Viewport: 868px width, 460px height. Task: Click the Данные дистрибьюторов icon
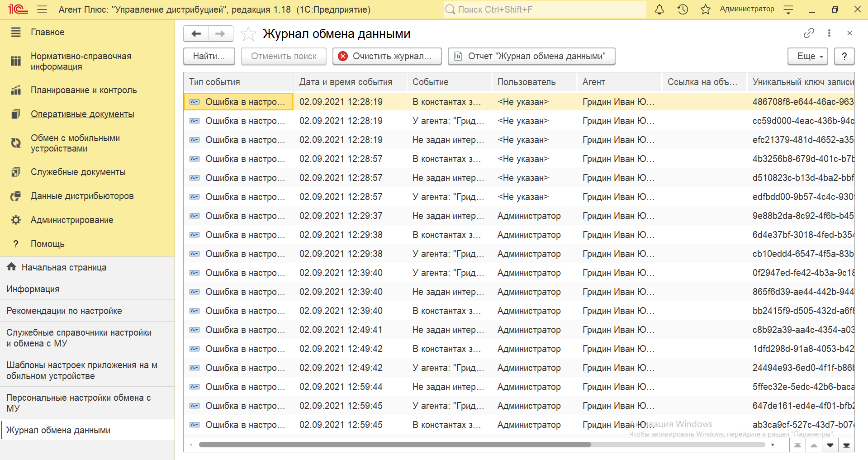pyautogui.click(x=16, y=196)
